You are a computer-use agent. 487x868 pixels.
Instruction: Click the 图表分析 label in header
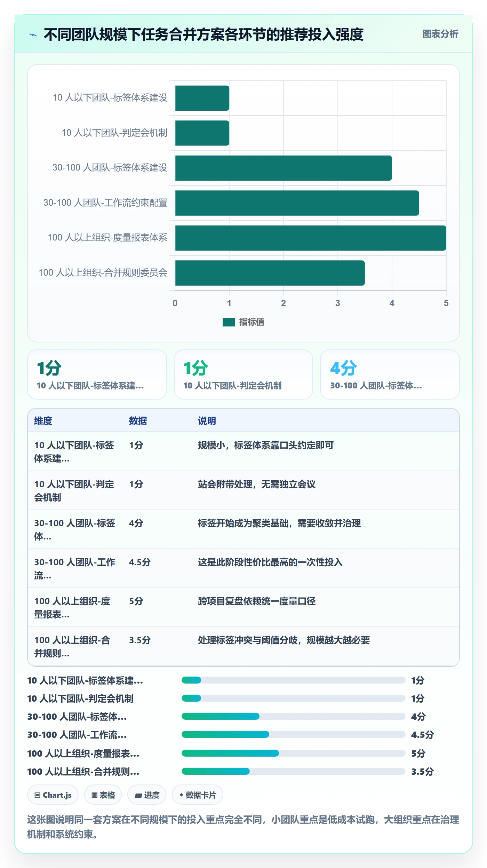[x=440, y=34]
